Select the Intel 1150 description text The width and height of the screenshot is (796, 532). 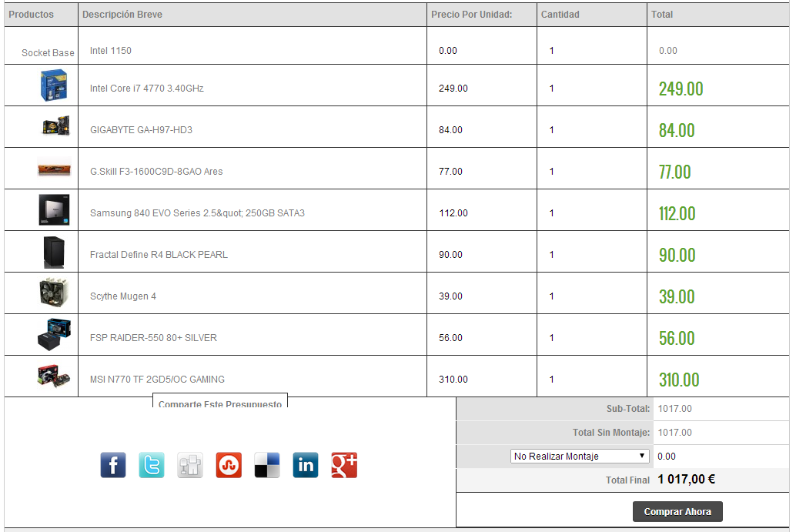[111, 51]
